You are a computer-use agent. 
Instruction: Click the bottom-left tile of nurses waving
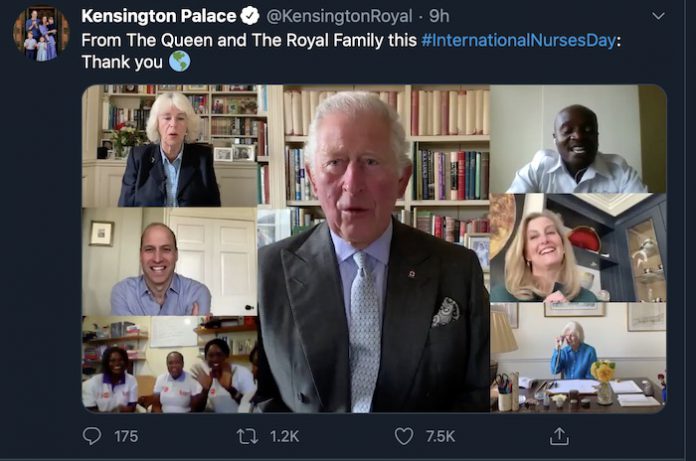[170, 364]
